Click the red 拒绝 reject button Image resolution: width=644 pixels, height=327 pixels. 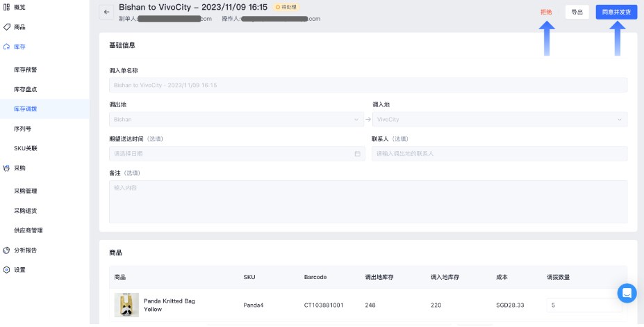tap(546, 12)
